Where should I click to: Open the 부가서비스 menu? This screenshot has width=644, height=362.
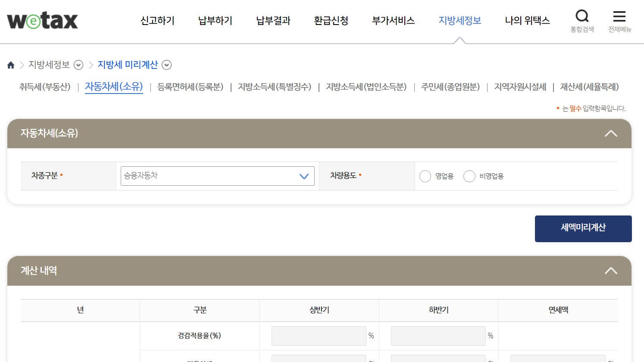[393, 20]
